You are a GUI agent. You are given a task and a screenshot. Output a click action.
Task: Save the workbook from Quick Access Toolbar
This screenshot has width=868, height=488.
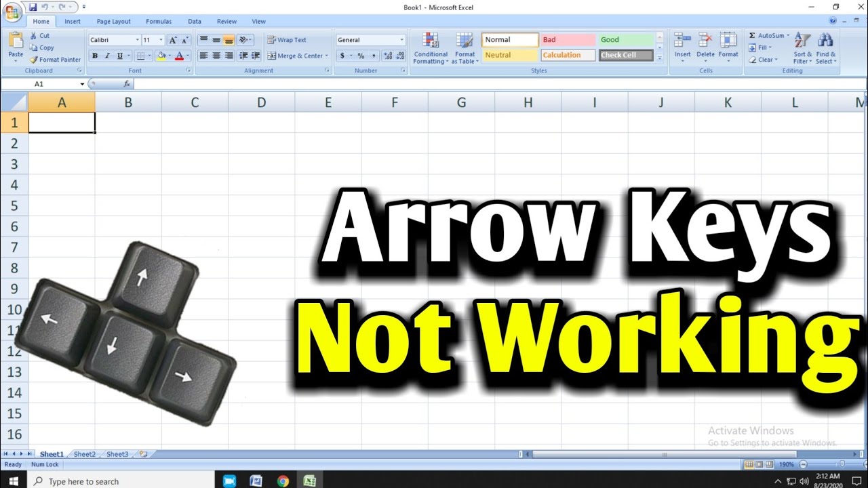coord(33,7)
